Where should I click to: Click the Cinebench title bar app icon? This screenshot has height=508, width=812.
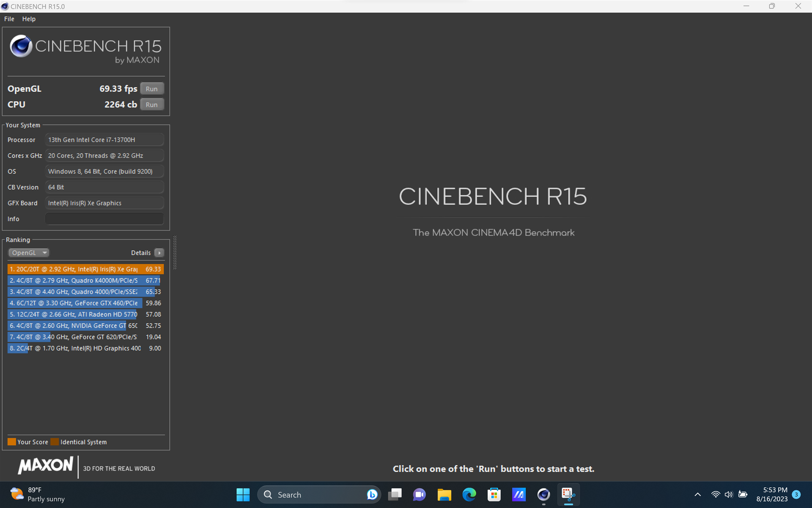pyautogui.click(x=5, y=6)
